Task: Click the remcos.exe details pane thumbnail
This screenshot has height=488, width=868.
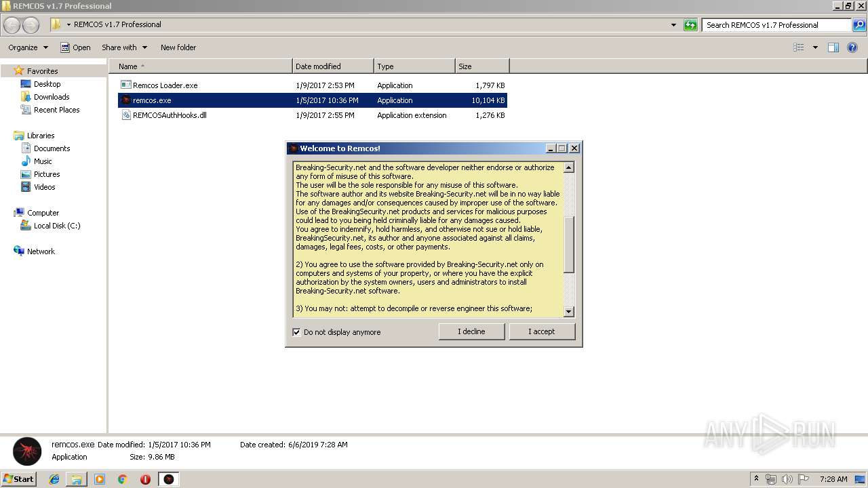Action: click(27, 451)
